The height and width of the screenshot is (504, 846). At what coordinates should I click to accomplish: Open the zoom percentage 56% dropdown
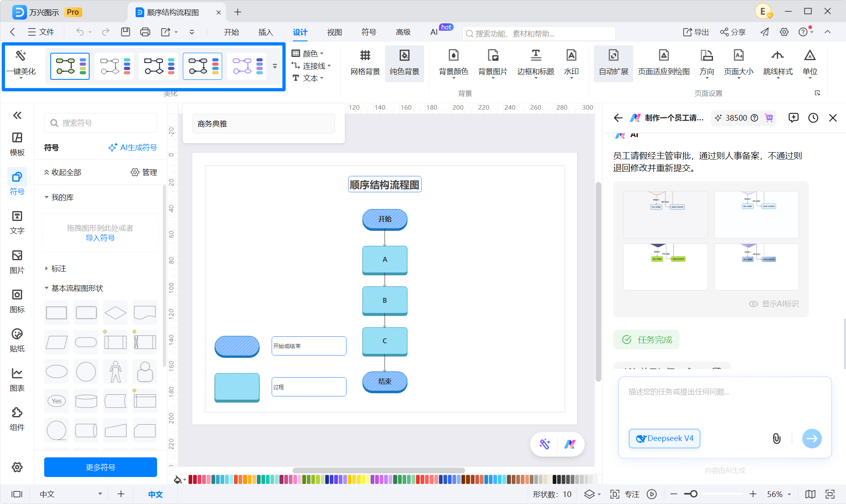[779, 494]
